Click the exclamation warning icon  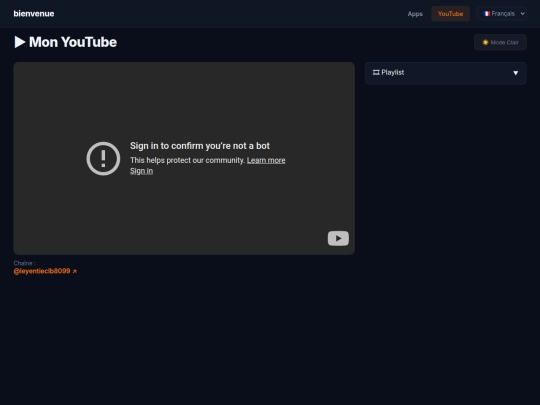click(103, 159)
